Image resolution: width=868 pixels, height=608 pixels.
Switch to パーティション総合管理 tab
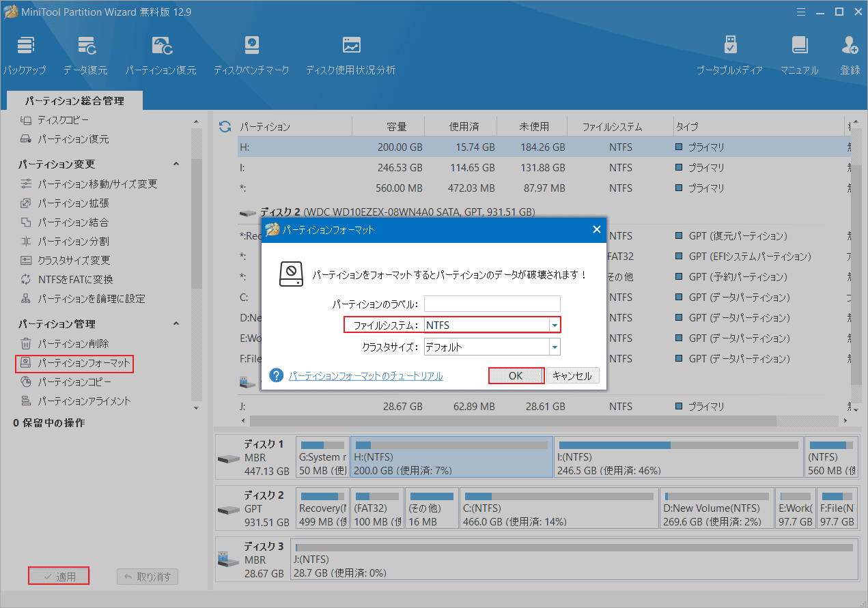tap(74, 101)
